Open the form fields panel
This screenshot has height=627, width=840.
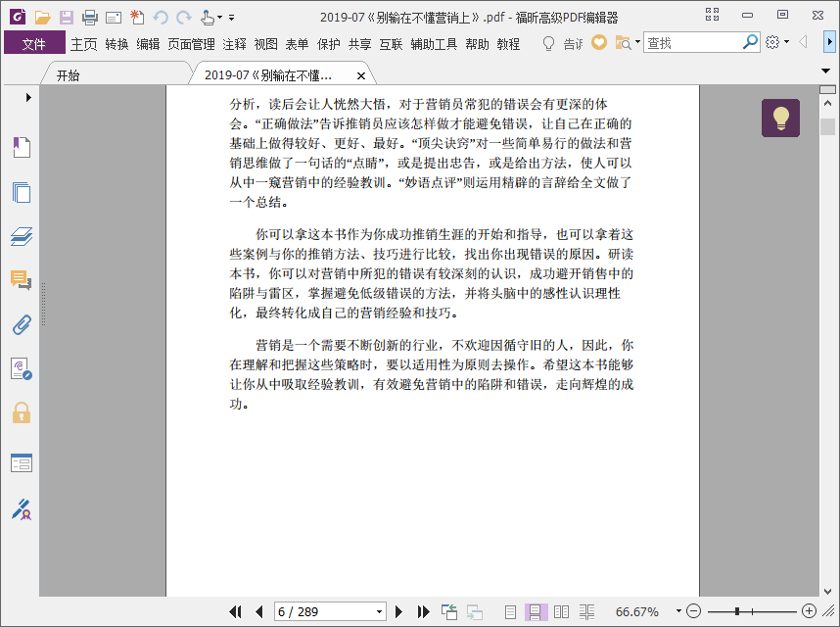[22, 463]
